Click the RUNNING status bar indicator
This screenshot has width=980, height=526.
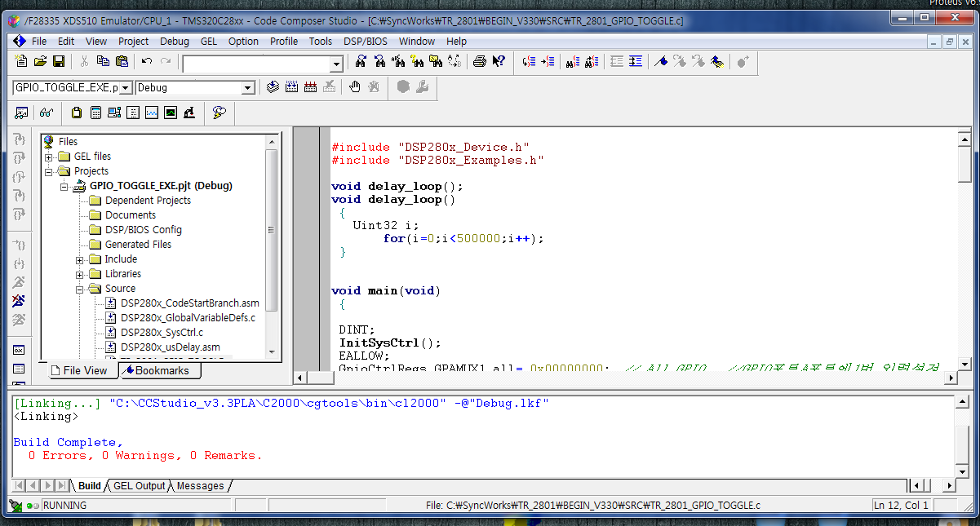click(64, 506)
